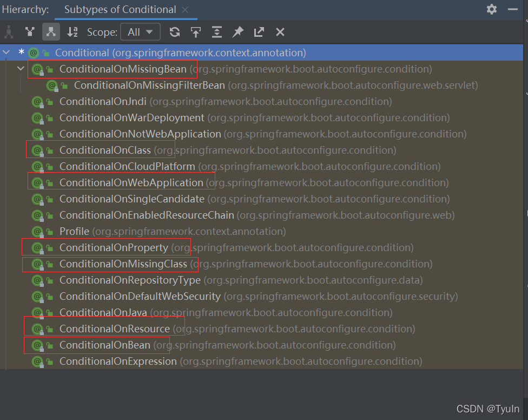Click annotation icon beside ConditionalOnExpression
Viewport: 528px width, 420px height.
(x=37, y=361)
